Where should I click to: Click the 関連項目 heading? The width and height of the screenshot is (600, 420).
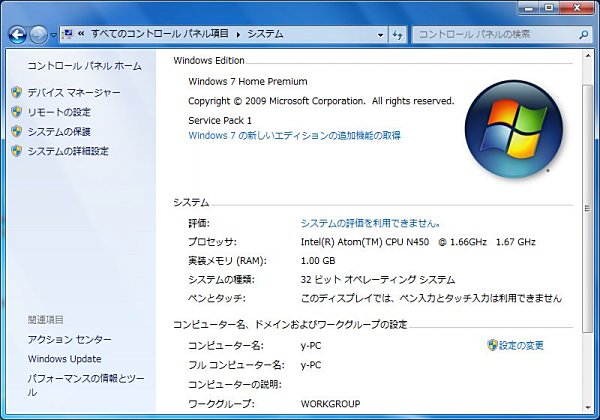coord(46,320)
